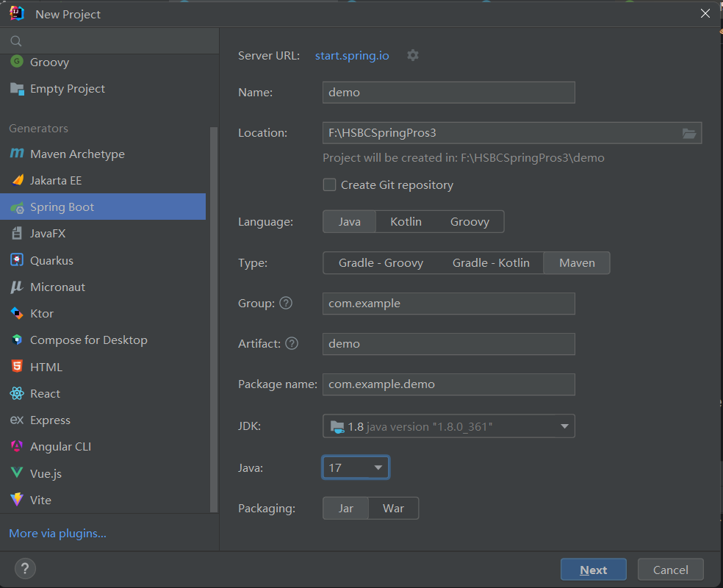
Task: Switch language to Kotlin
Action: [x=406, y=221]
